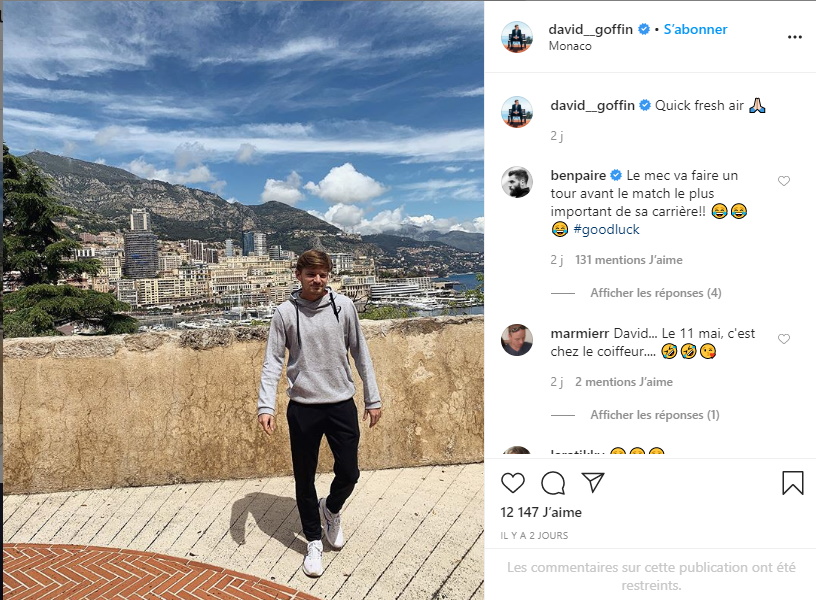This screenshot has height=600, width=816.
Task: Open the three-dot more options menu
Action: point(795,37)
